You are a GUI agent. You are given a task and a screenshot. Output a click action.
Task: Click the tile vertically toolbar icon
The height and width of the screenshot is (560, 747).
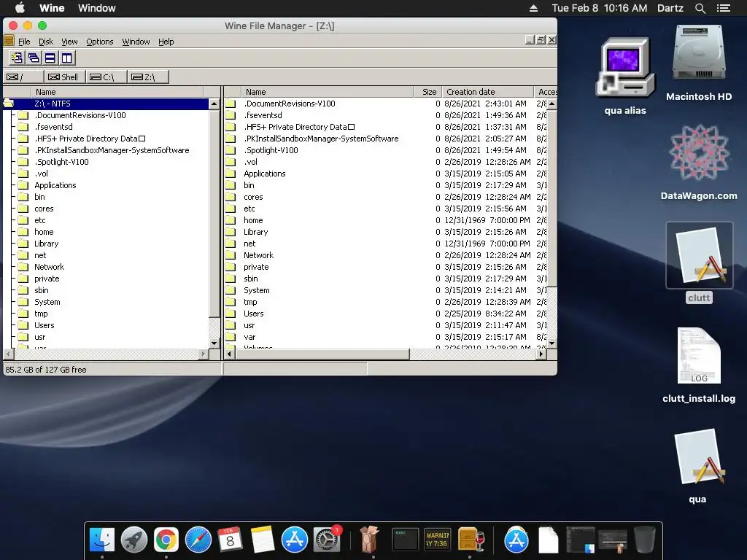click(66, 58)
